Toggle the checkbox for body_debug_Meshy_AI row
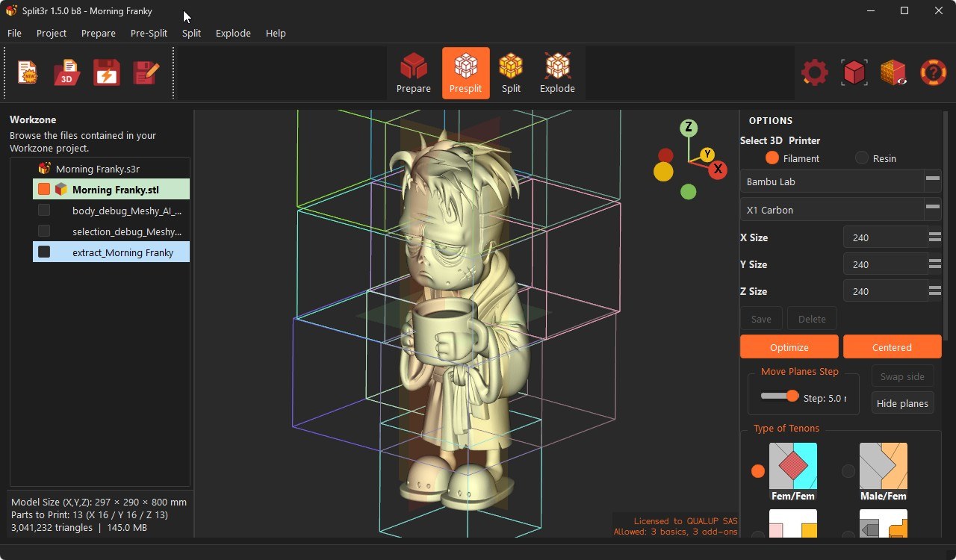The height and width of the screenshot is (560, 956). [44, 211]
